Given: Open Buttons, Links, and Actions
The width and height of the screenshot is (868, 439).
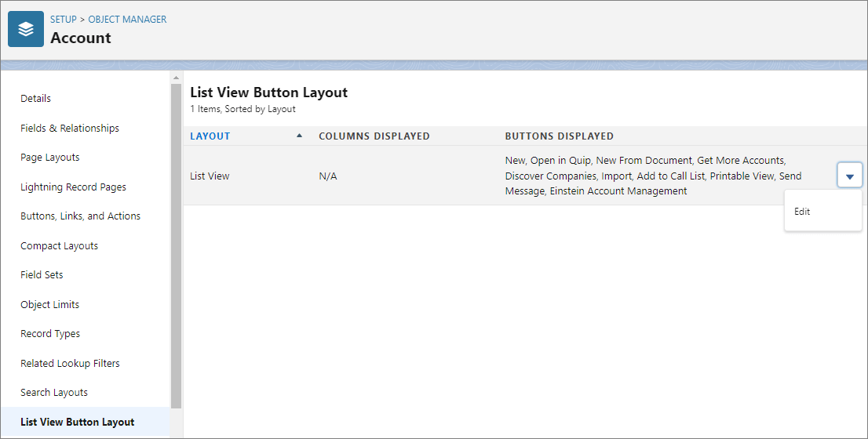Looking at the screenshot, I should [x=80, y=216].
